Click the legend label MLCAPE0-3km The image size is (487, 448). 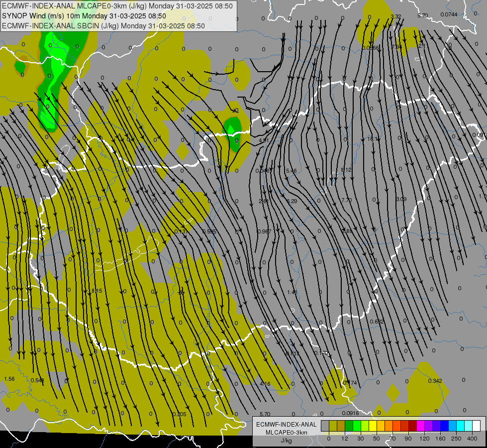click(287, 433)
